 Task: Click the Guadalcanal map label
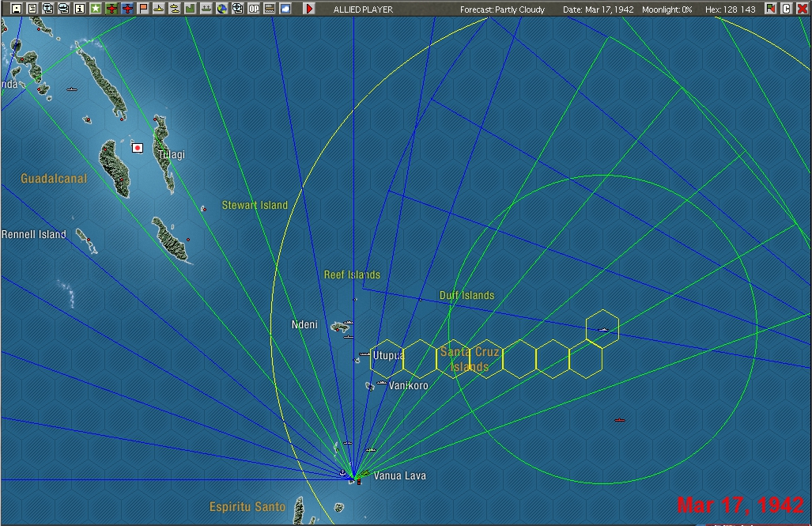[54, 179]
